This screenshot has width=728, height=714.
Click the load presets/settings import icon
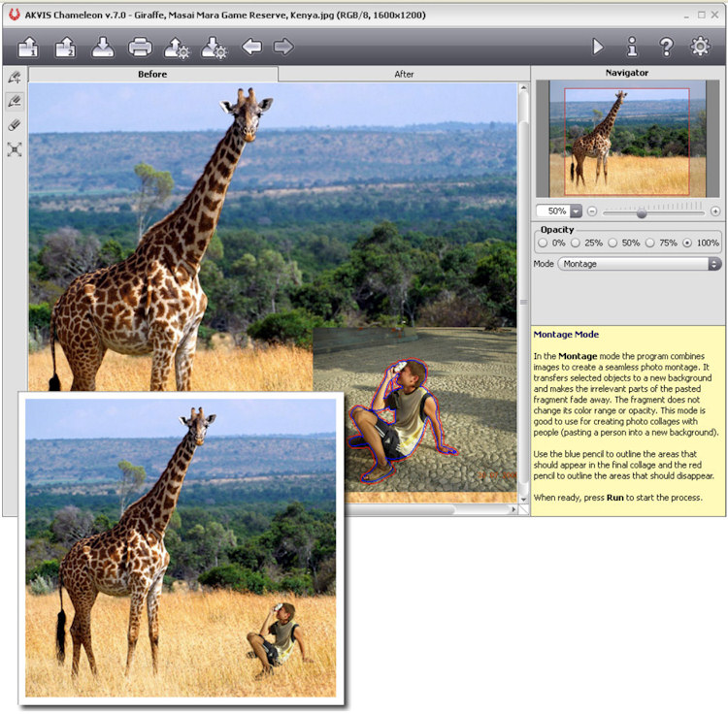(x=177, y=47)
